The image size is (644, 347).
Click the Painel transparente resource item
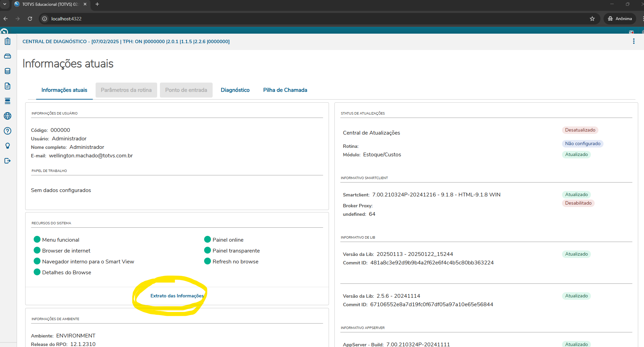[x=232, y=250]
